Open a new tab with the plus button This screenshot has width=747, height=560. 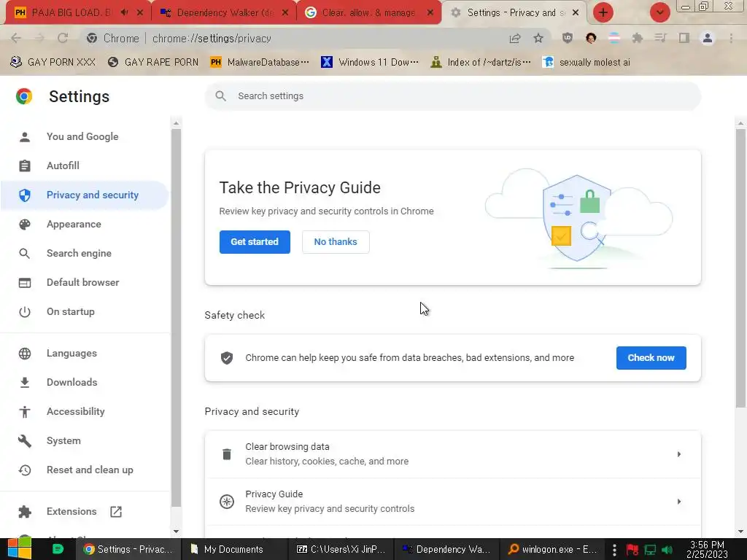pos(603,12)
